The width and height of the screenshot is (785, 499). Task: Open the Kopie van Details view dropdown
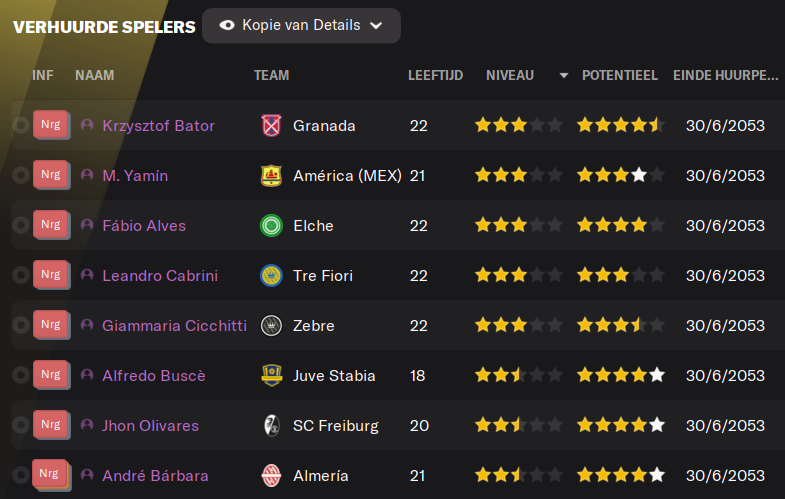pyautogui.click(x=301, y=26)
